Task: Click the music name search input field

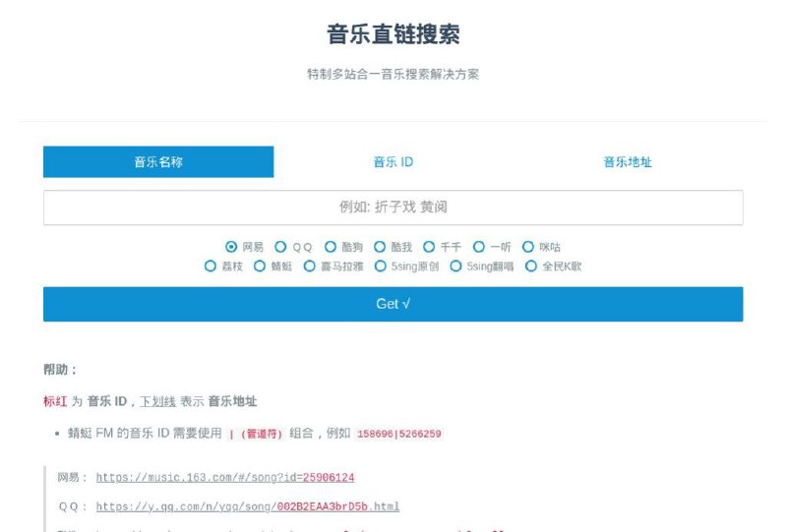Action: pyautogui.click(x=393, y=207)
